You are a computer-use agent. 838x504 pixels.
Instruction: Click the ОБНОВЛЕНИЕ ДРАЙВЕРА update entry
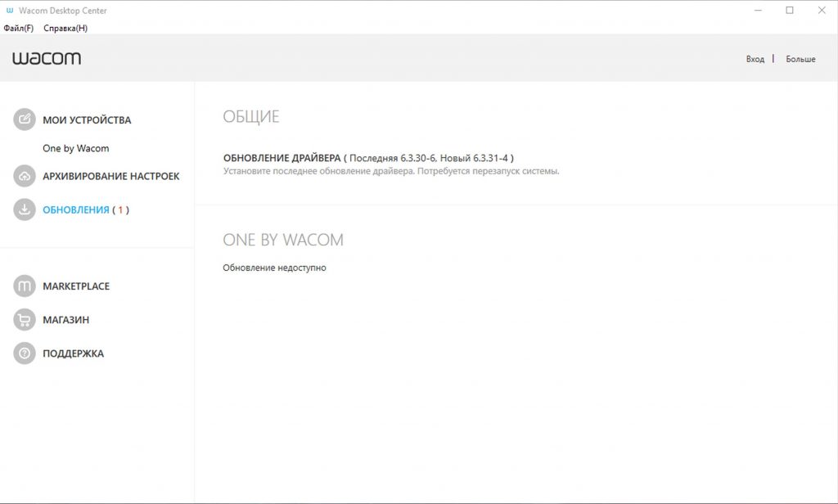pos(282,157)
